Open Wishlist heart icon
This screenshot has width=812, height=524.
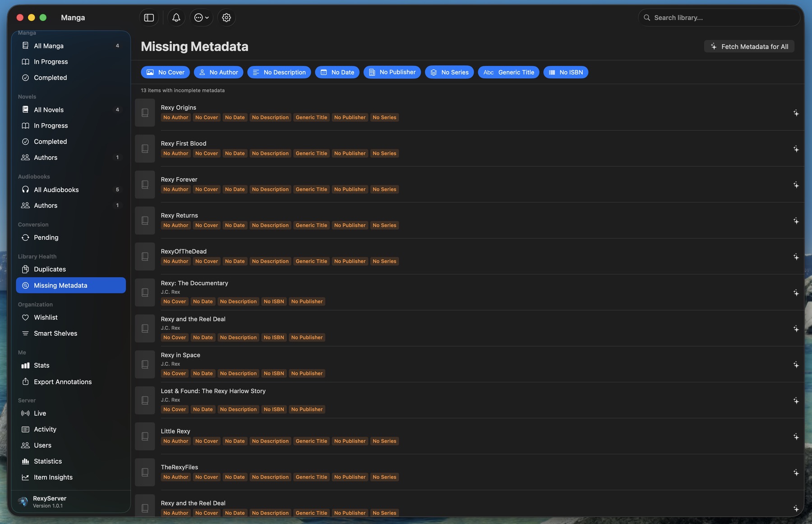pyautogui.click(x=25, y=317)
